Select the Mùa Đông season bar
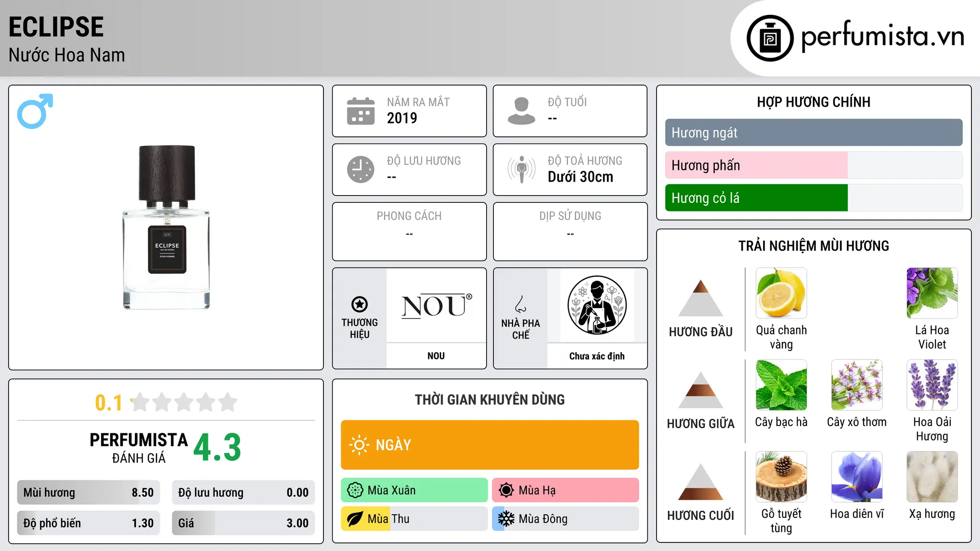Image resolution: width=980 pixels, height=551 pixels. tap(566, 519)
